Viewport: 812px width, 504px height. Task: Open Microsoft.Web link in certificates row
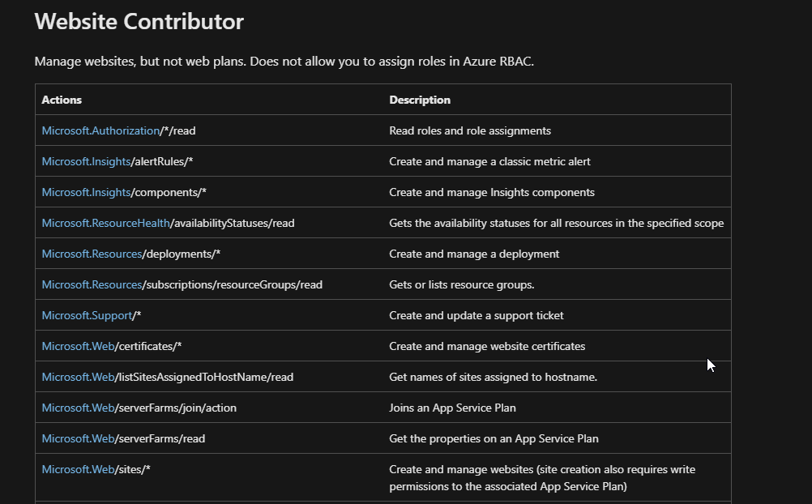point(78,346)
